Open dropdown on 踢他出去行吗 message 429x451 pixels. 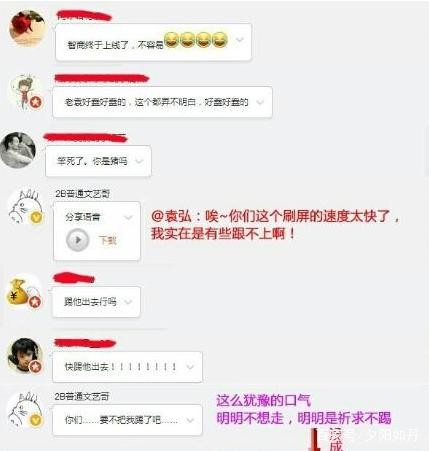pos(128,302)
